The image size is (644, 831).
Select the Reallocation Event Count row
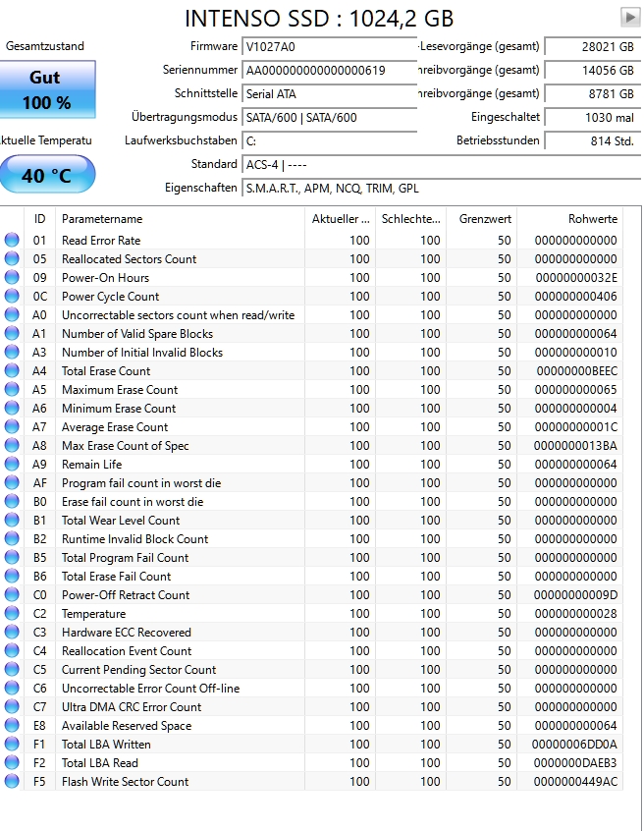[x=311, y=651]
